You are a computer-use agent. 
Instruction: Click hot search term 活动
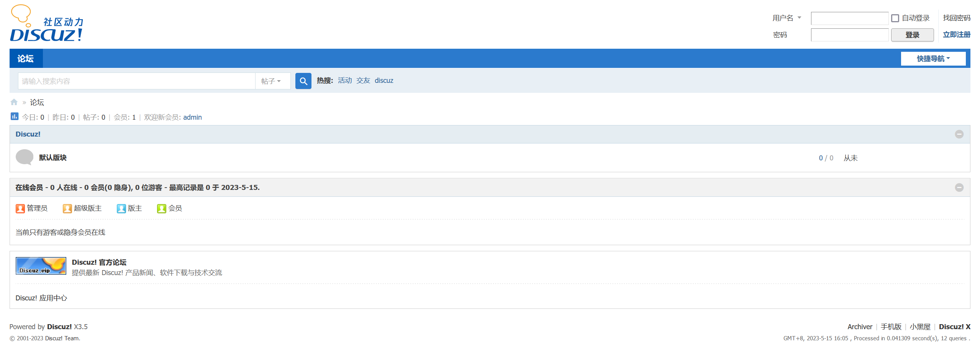point(345,81)
